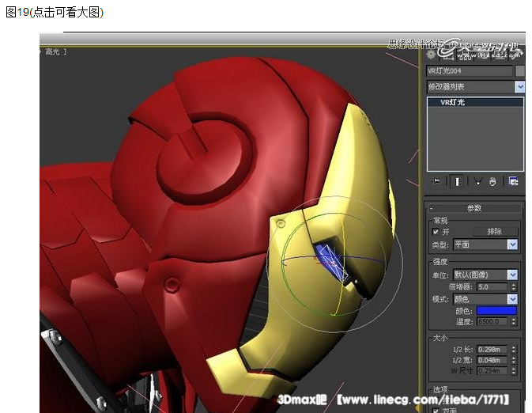Image resolution: width=532 pixels, height=413 pixels.
Task: Click the VR灯光004 object name field
Action: (x=470, y=71)
